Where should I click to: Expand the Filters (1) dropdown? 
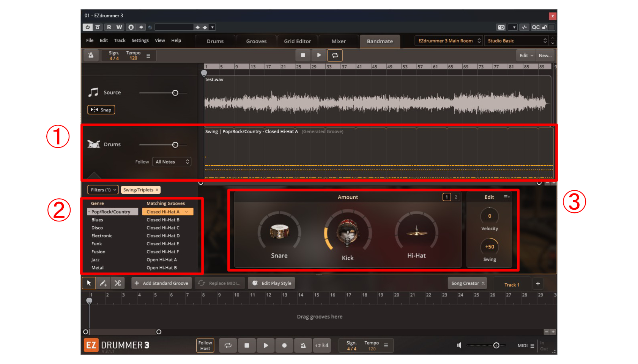pyautogui.click(x=103, y=190)
